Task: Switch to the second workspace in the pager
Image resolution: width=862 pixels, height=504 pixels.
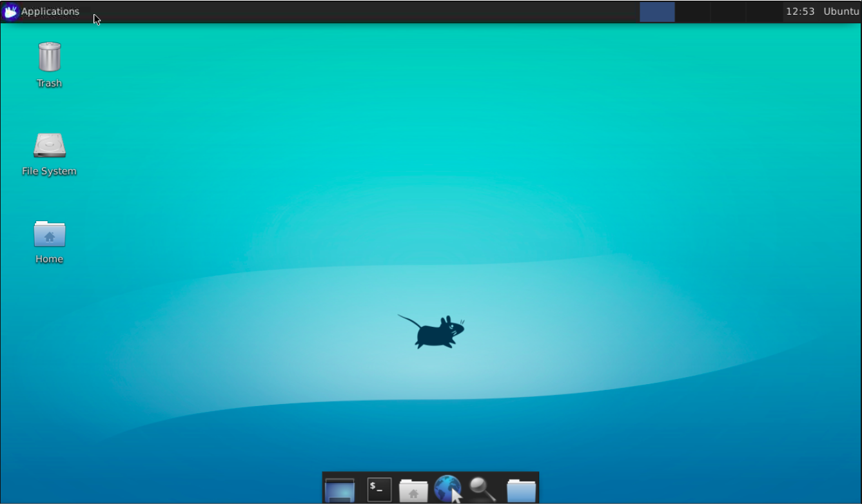Action: pos(692,12)
